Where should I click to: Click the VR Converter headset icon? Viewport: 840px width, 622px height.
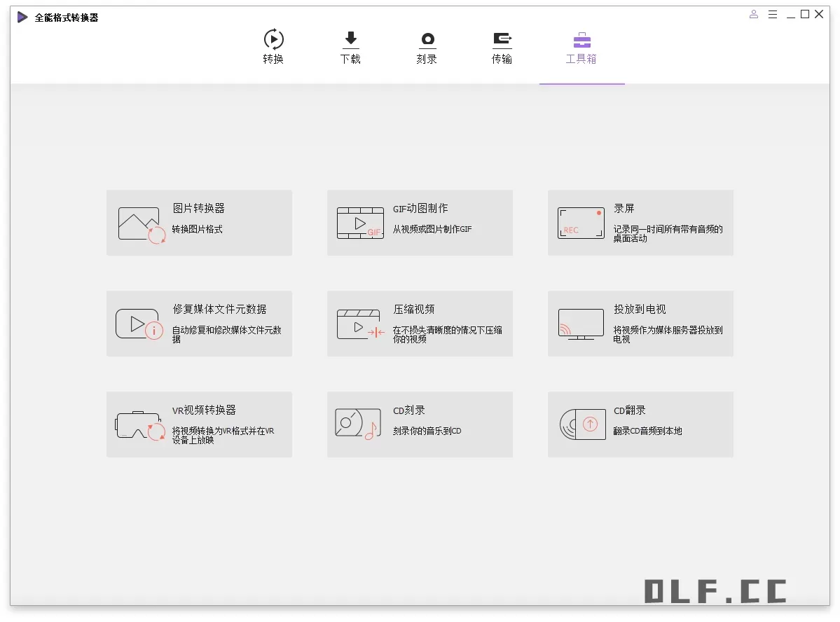click(x=140, y=425)
